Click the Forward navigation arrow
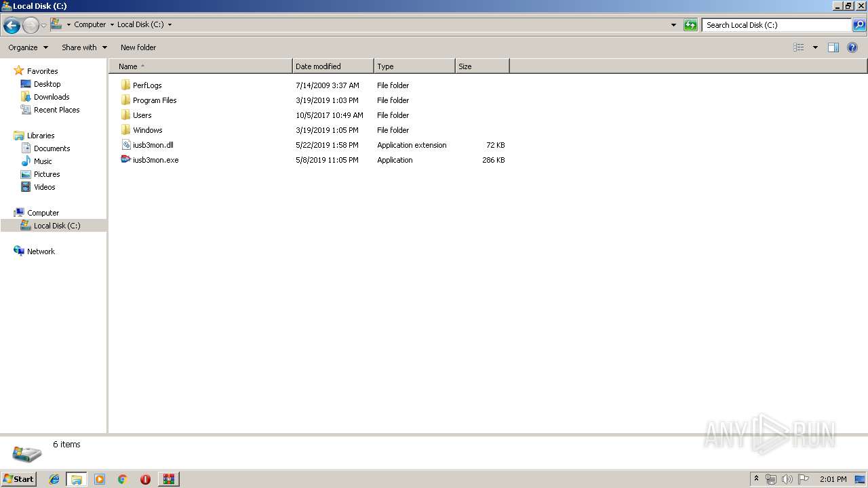The height and width of the screenshot is (488, 868). click(31, 26)
